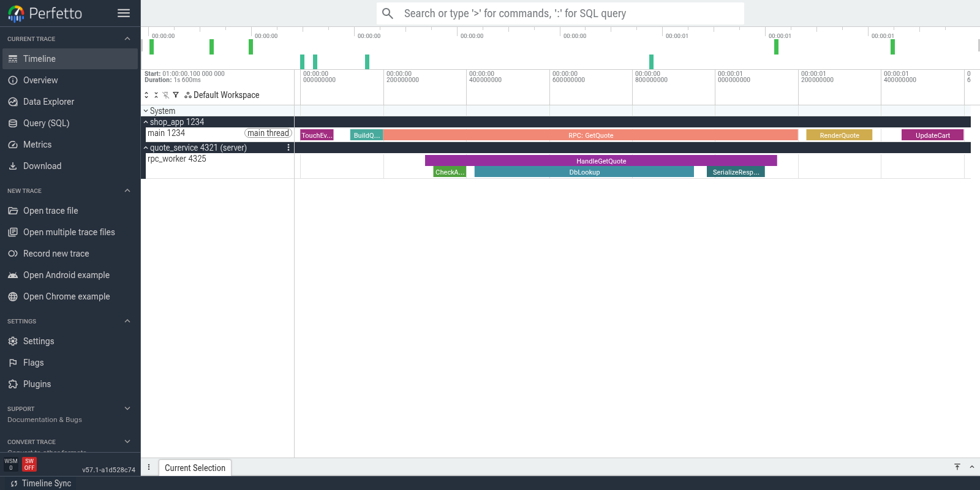Open the Timeline page
Viewport: 980px width, 490px height.
tap(70, 59)
